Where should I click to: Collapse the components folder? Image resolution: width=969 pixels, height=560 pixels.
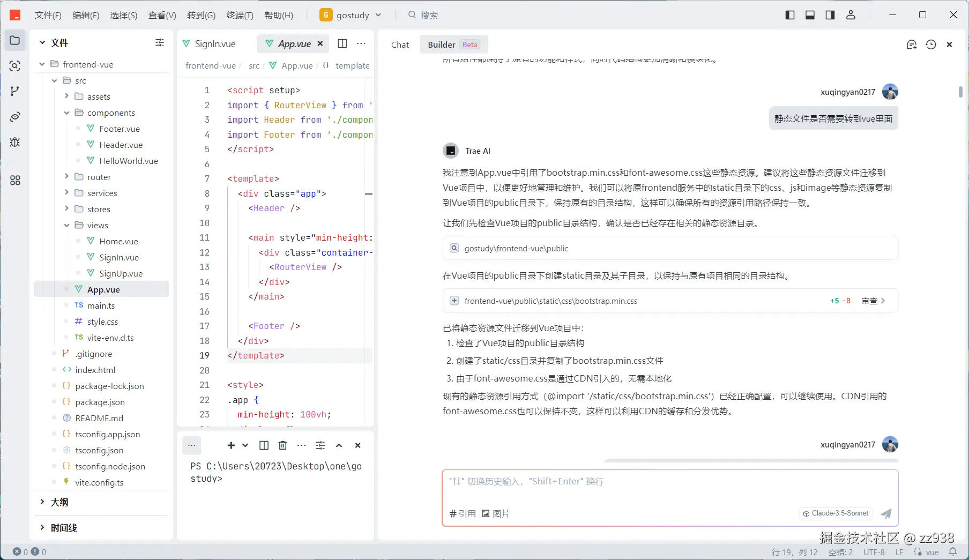coord(66,113)
